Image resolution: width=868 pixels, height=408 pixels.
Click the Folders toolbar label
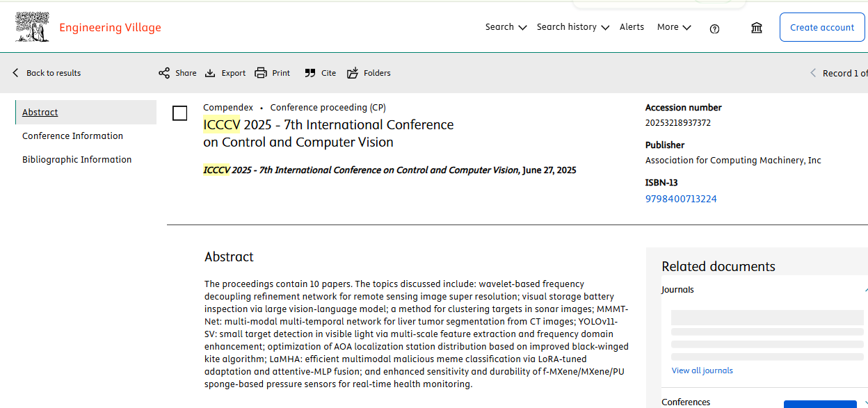click(x=377, y=73)
